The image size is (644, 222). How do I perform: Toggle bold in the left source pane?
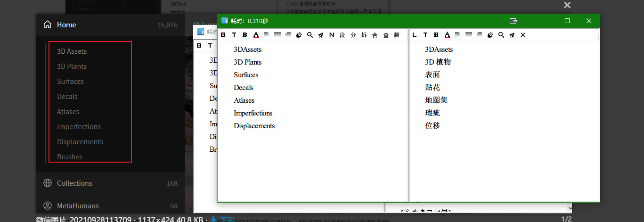pos(245,35)
